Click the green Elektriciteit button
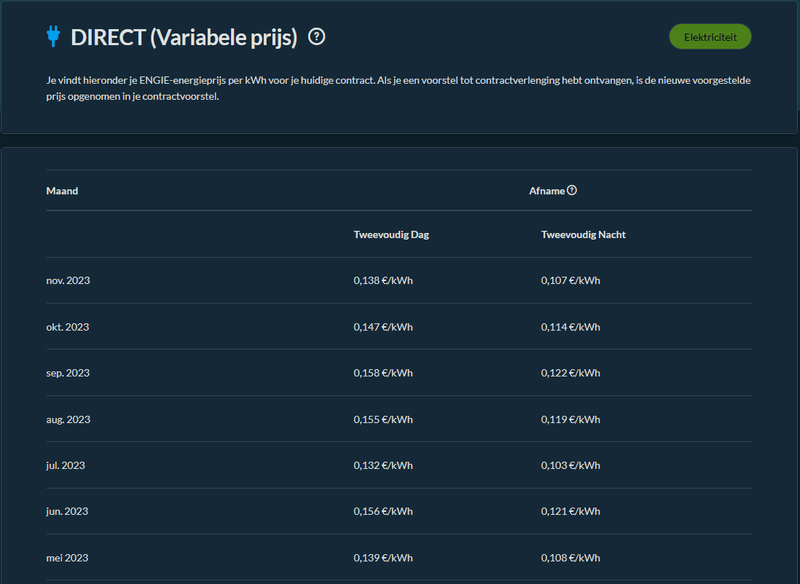 [710, 37]
